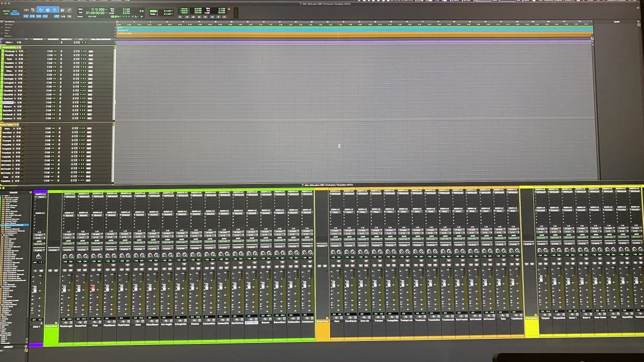Mute the Flute mixer channel

99,270
